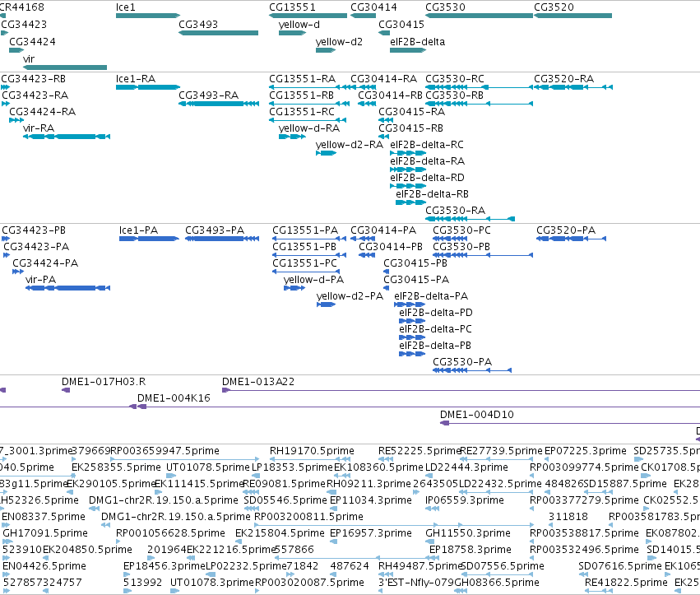Open the vir gene bar glyph
This screenshot has height=595, width=700.
pyautogui.click(x=65, y=67)
